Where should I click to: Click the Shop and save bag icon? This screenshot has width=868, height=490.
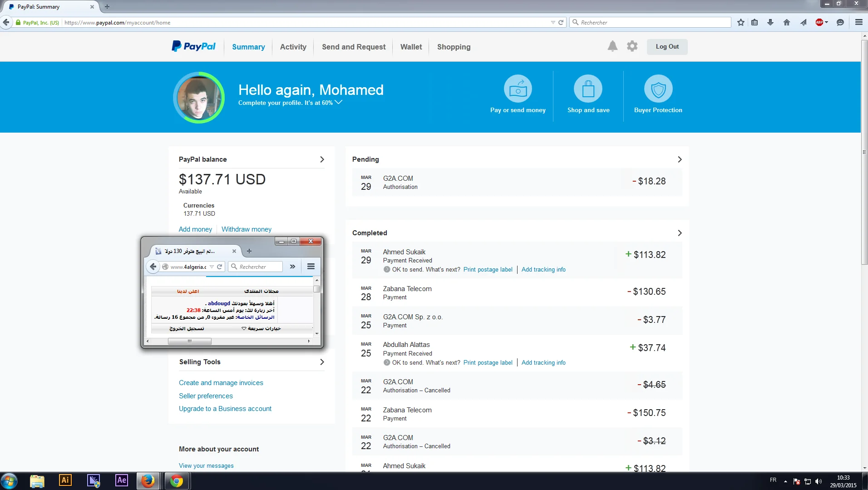point(588,89)
